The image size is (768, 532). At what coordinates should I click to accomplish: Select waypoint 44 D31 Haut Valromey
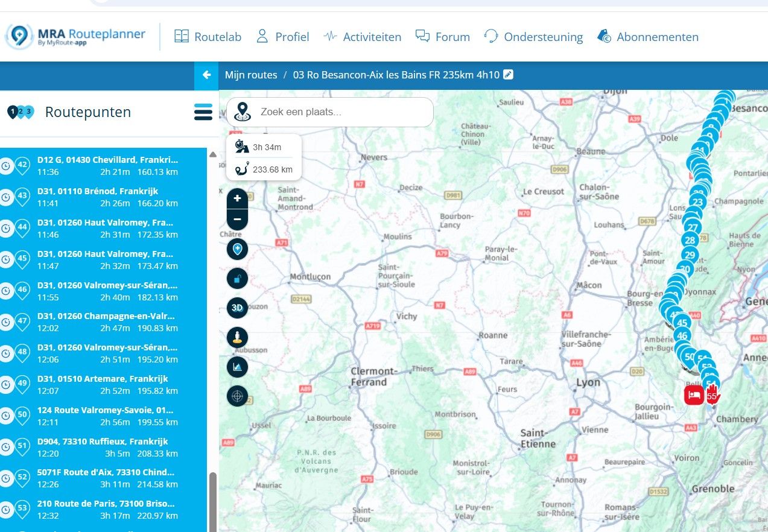[103, 229]
